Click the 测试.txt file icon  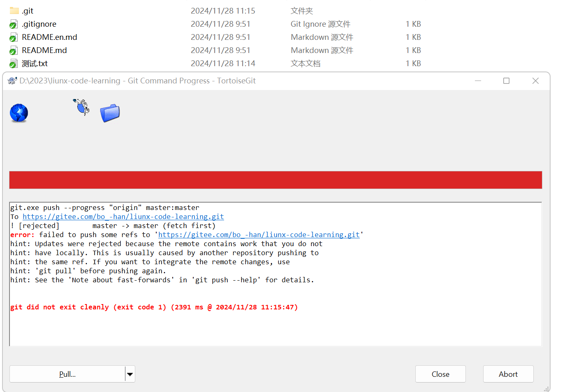14,64
